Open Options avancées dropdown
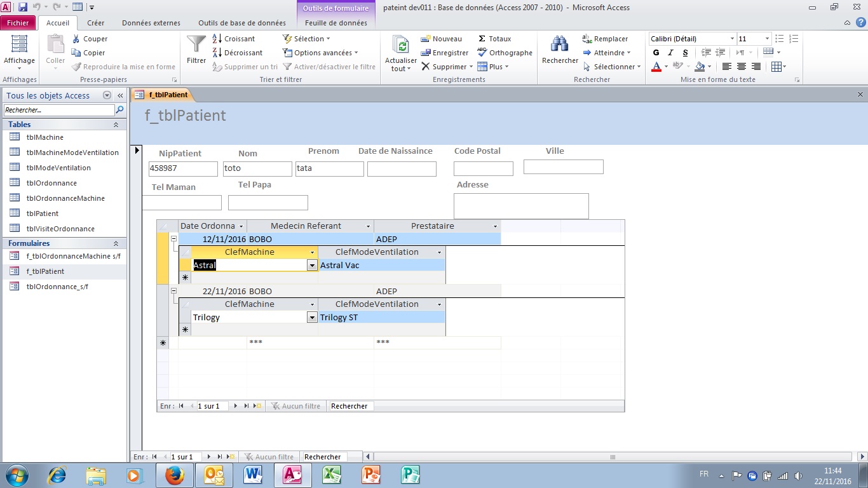 pos(321,53)
